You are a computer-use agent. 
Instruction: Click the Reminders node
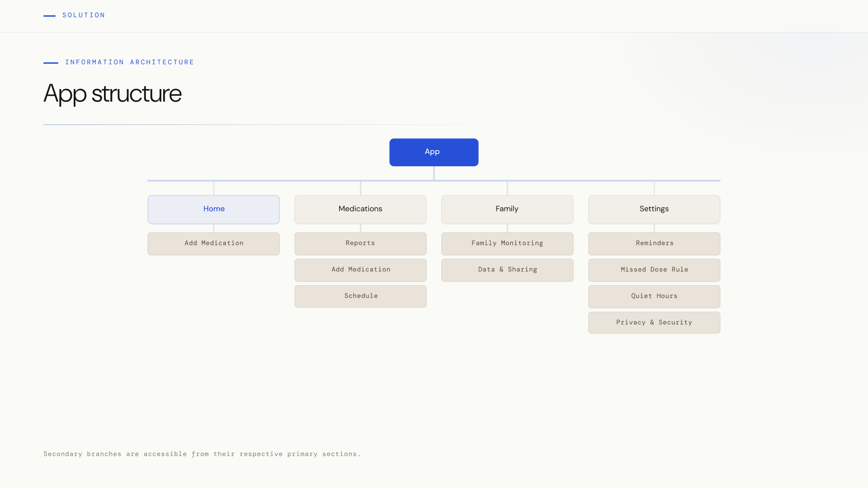tap(654, 244)
